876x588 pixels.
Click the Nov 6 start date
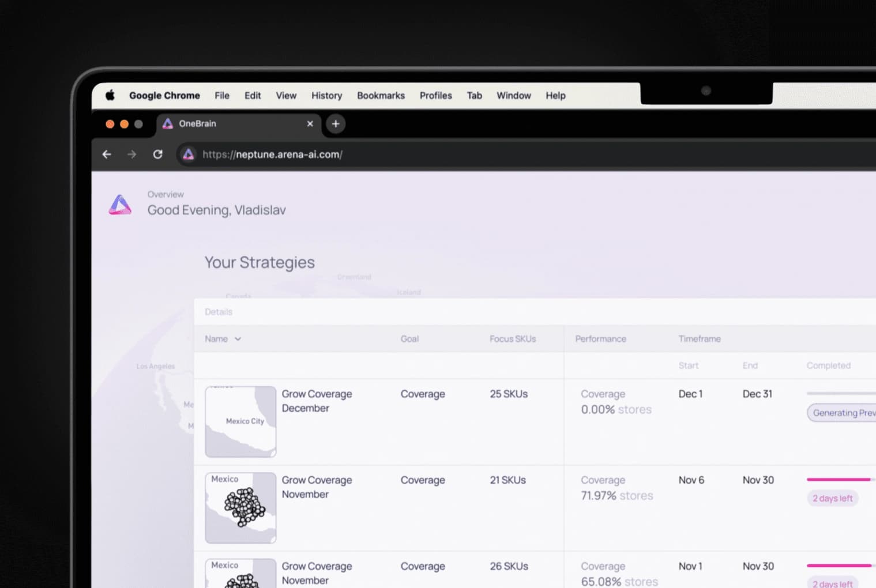point(691,480)
